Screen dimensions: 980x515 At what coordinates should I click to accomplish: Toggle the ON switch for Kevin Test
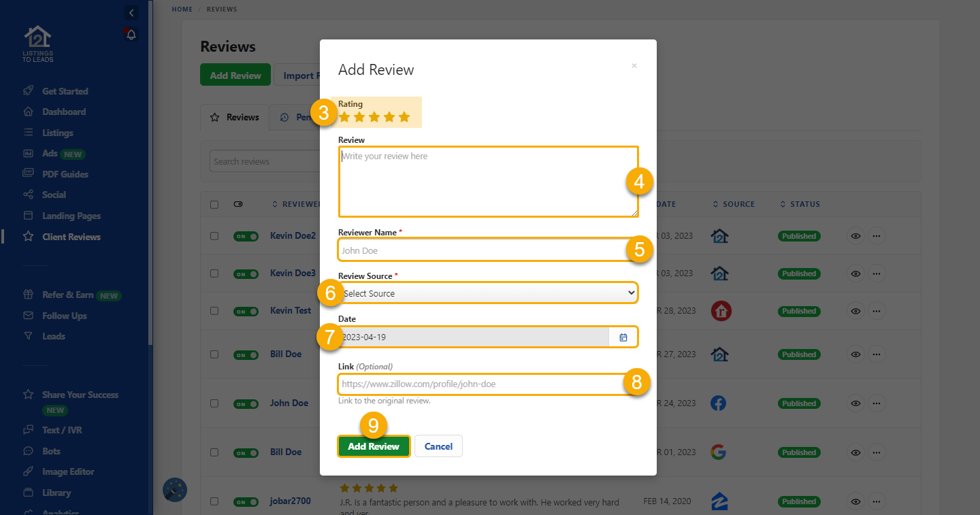246,311
